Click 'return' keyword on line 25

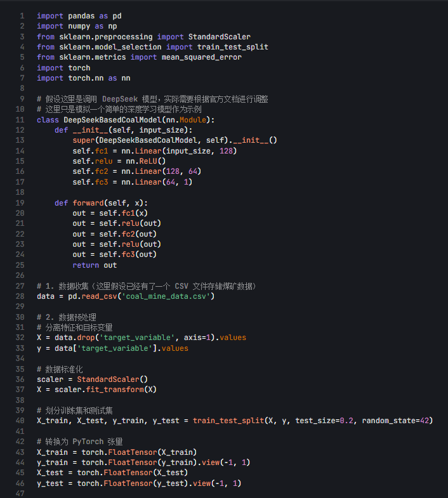[x=86, y=265]
